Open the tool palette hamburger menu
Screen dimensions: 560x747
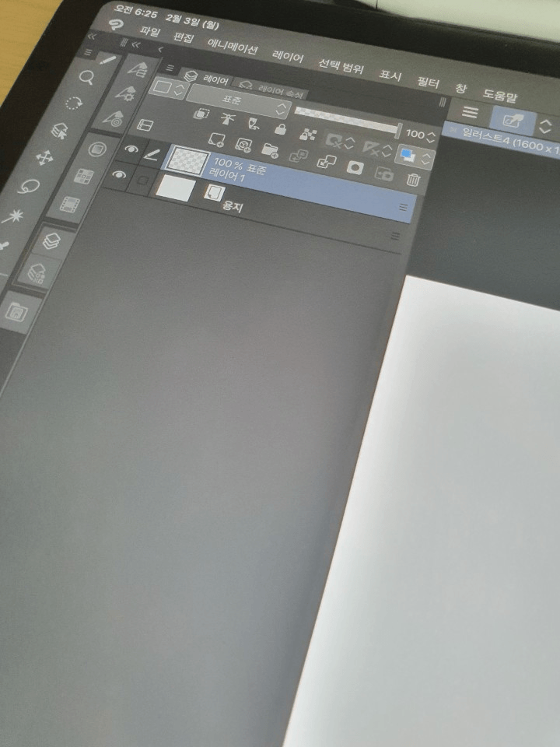tap(88, 52)
